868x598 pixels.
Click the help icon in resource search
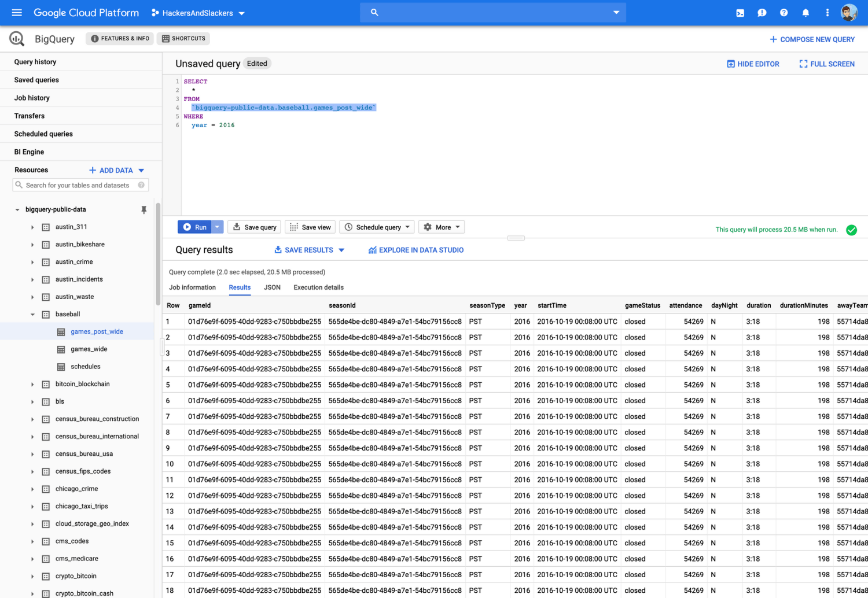click(141, 185)
